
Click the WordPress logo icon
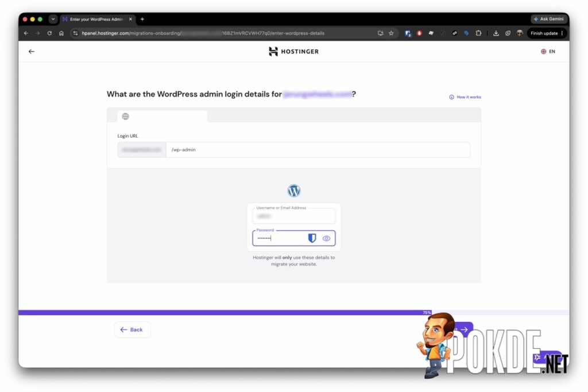293,191
